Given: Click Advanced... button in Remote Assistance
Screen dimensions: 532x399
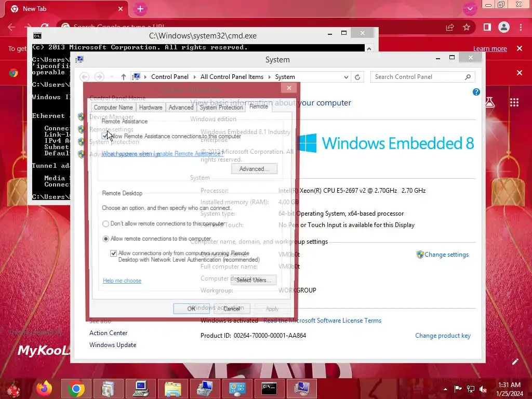Looking at the screenshot, I should pyautogui.click(x=254, y=169).
